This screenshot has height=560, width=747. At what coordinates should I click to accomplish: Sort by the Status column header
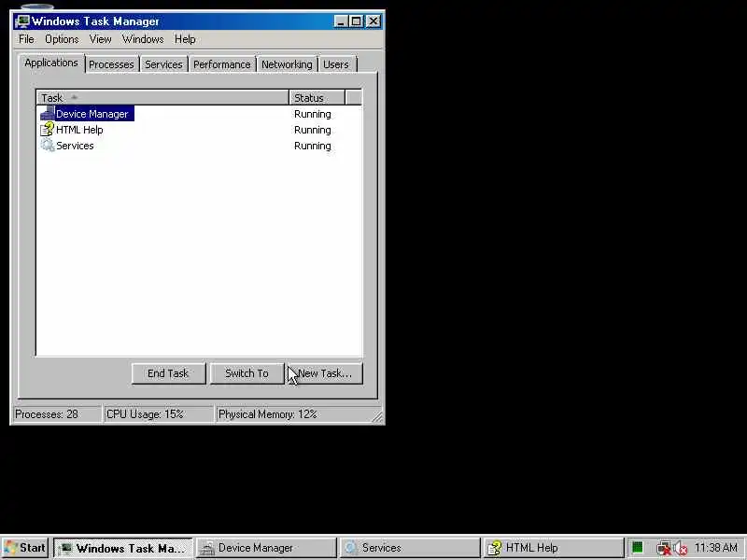click(x=317, y=98)
